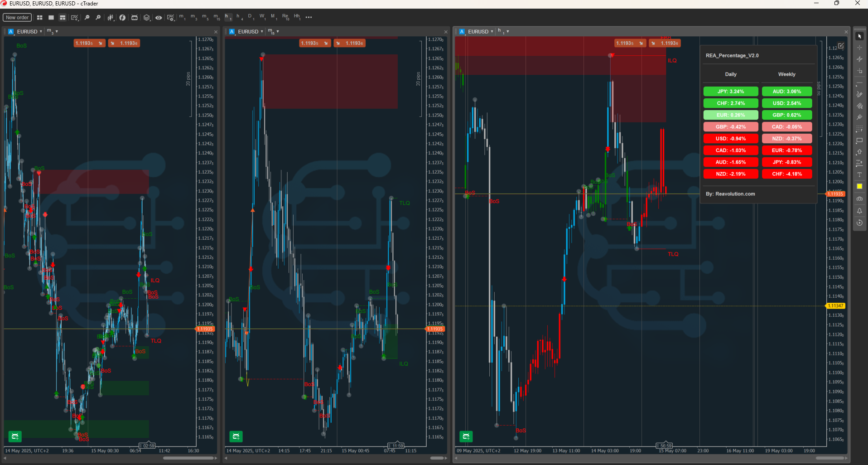Open the new chart icon
Screen dimensions: 868x465
tap(75, 18)
